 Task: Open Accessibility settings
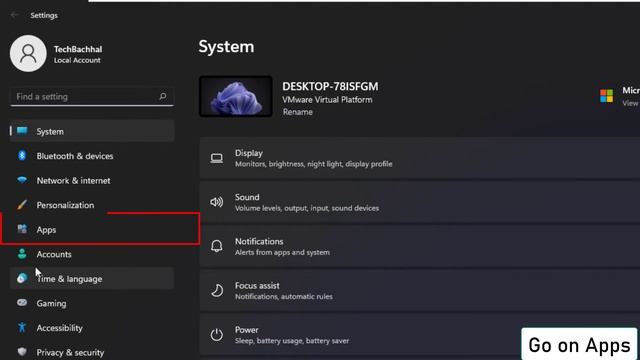click(92, 328)
